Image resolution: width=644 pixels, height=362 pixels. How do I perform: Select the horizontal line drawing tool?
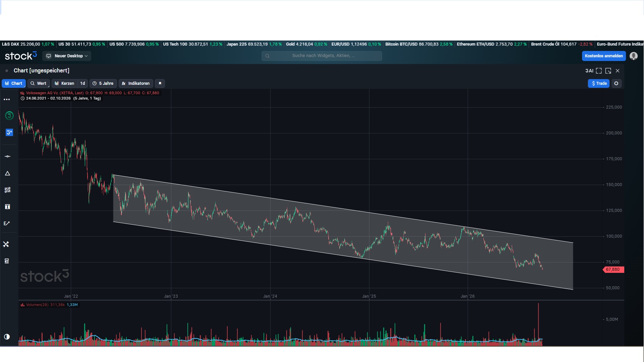[x=7, y=157]
